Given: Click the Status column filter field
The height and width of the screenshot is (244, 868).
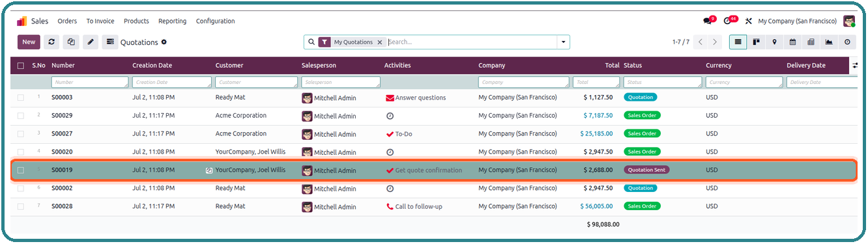Looking at the screenshot, I should [663, 83].
